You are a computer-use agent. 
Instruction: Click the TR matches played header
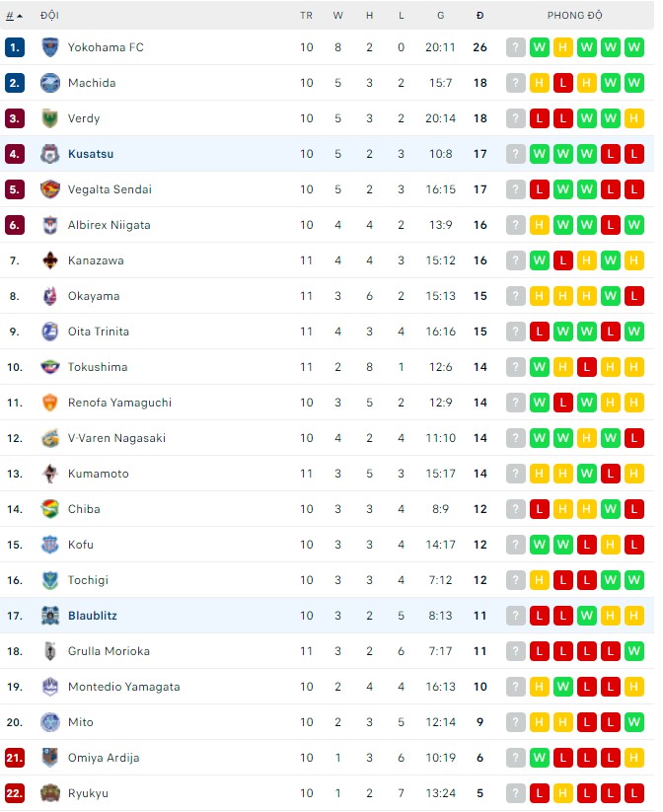pos(306,16)
